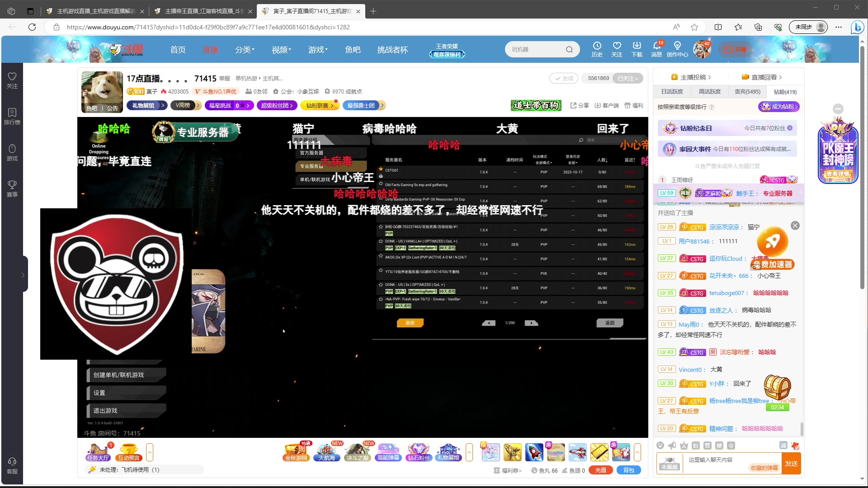Click the 历史 history icon in top bar
This screenshot has width=868, height=488.
coord(597,49)
